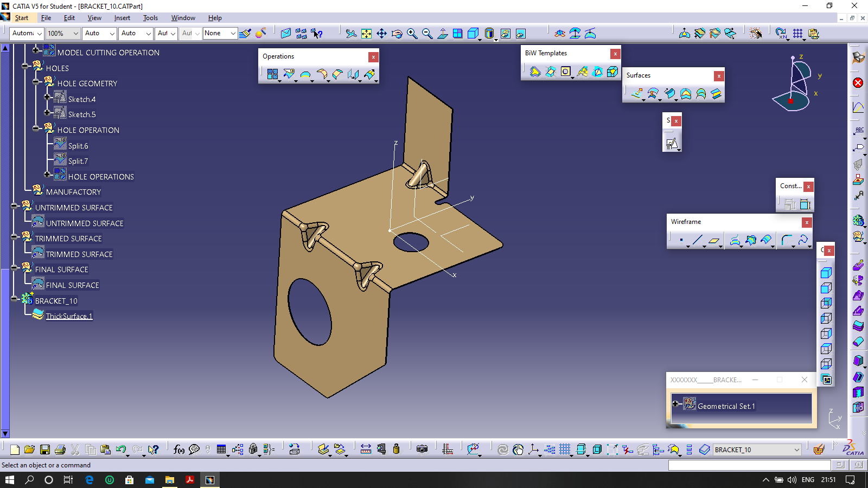Open the Insert menu
This screenshot has width=868, height=488.
tap(122, 18)
